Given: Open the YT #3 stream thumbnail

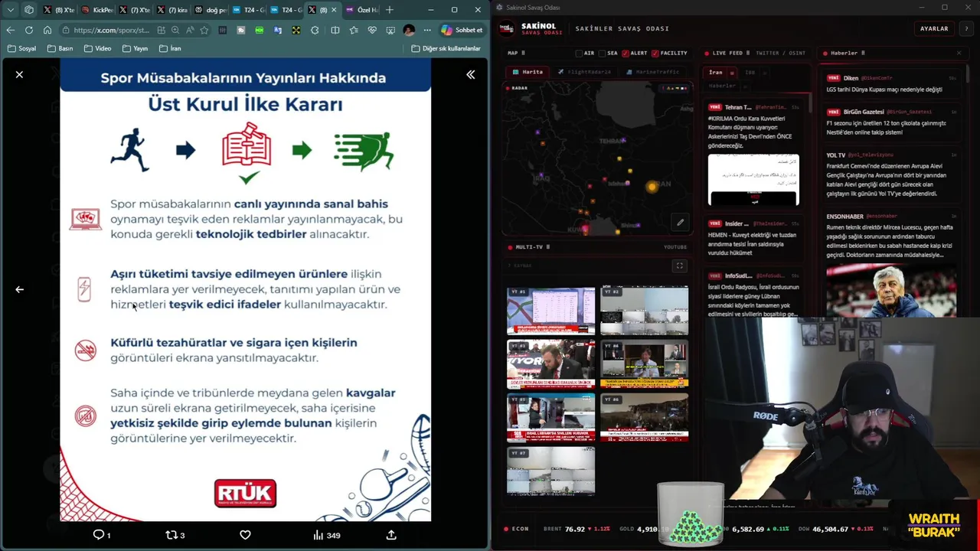Looking at the screenshot, I should pyautogui.click(x=550, y=364).
